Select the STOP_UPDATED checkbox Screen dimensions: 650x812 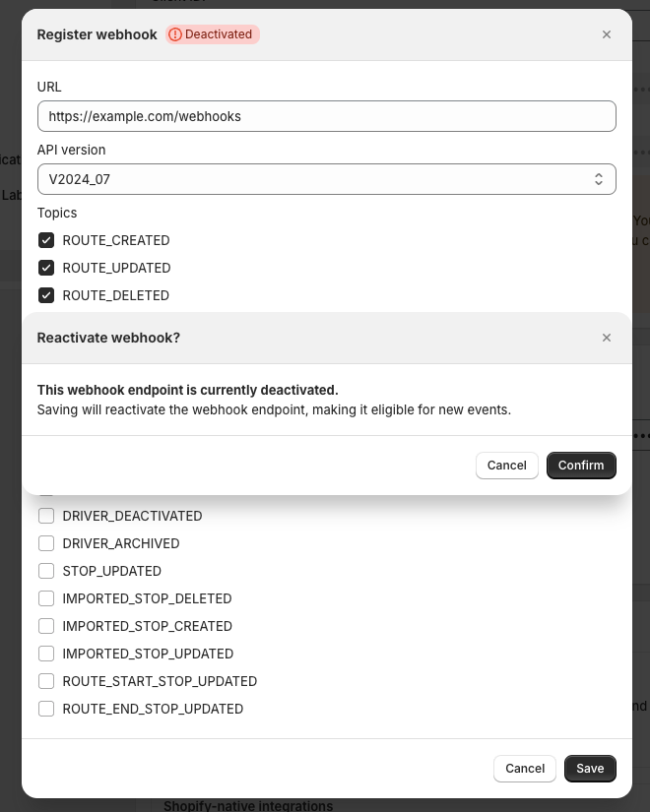point(46,571)
